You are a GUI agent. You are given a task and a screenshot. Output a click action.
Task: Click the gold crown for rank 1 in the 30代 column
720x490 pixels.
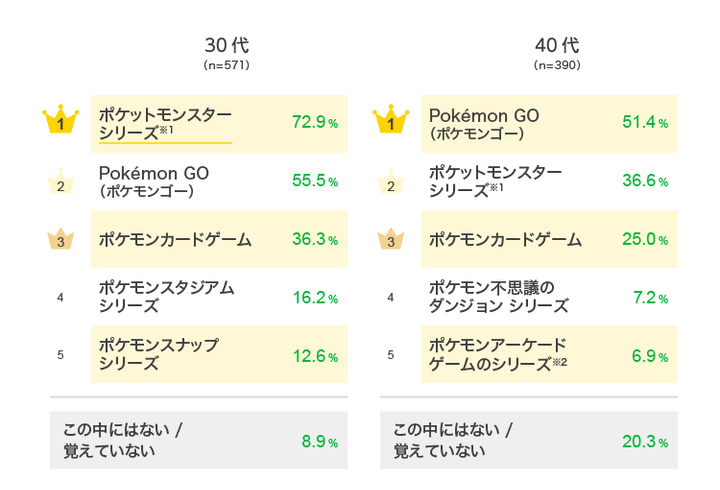[60, 122]
